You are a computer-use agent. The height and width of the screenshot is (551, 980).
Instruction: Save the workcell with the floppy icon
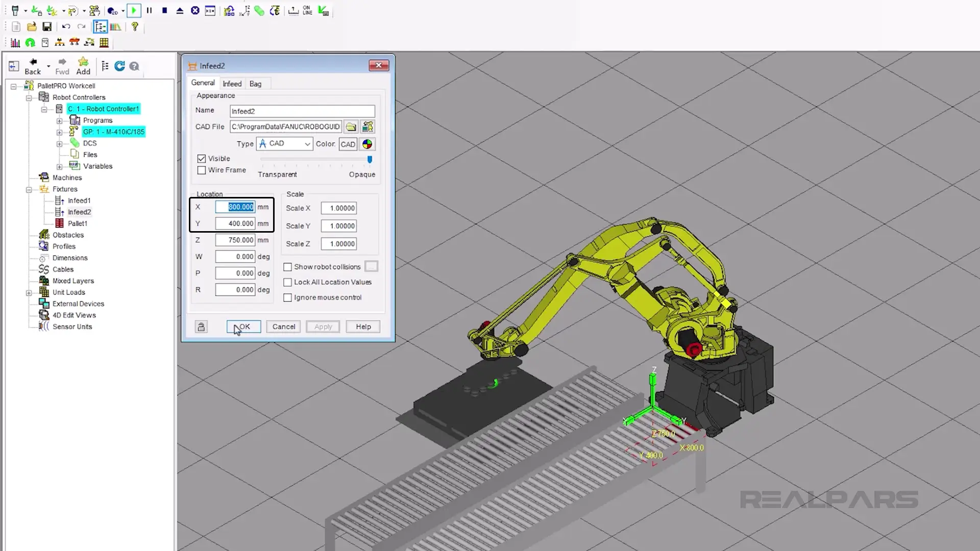(x=47, y=27)
